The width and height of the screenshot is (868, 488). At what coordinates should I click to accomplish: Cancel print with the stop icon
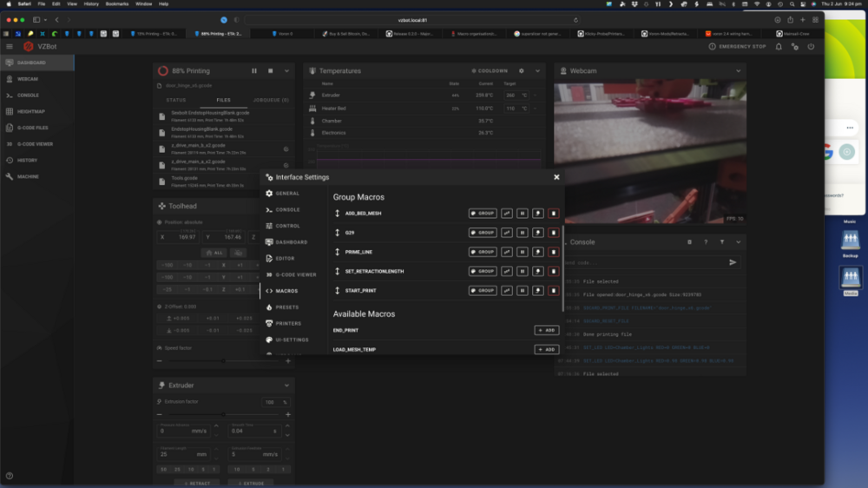pos(270,71)
